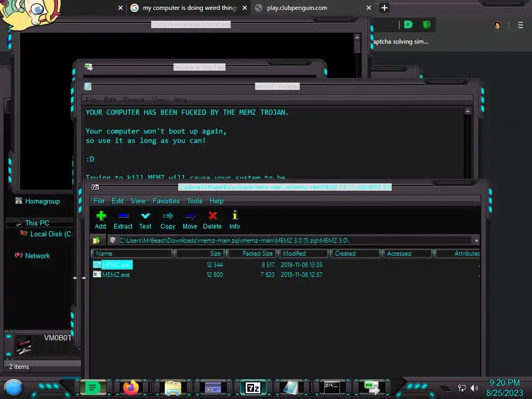Click the MEMZ TROJAN text line in Notepad
This screenshot has height=399, width=532.
click(x=187, y=112)
